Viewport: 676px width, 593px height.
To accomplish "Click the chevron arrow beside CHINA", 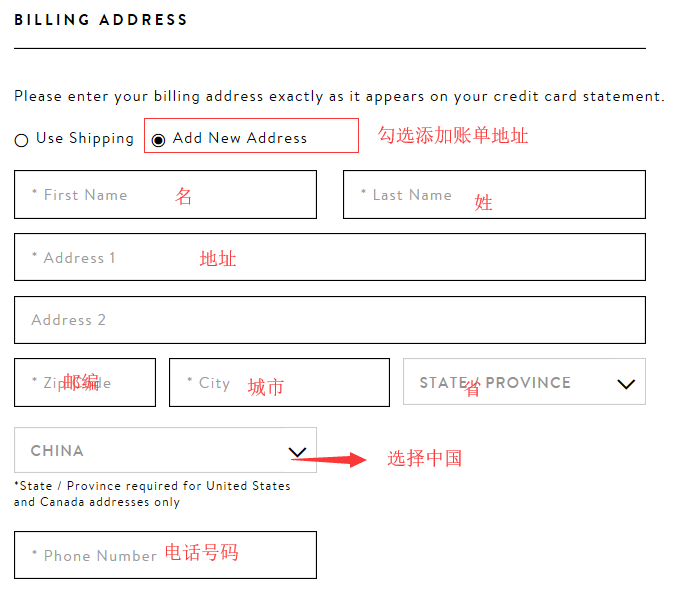I will click(297, 452).
